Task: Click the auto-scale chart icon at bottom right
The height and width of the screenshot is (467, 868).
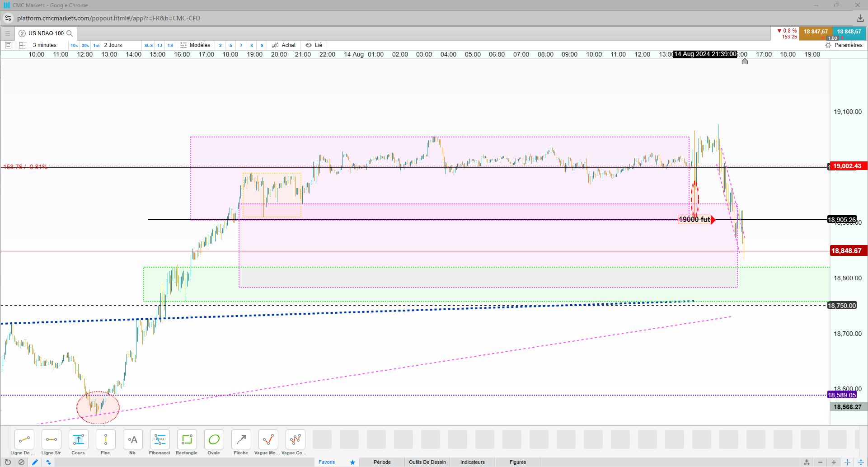Action: [807, 462]
